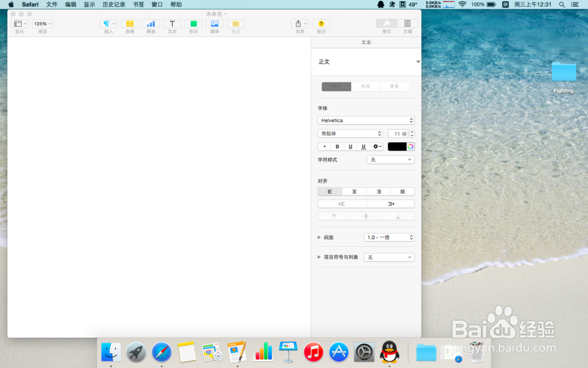Open the 正文 paragraph style dropdown arrow
This screenshot has height=368, width=588.
pos(417,62)
